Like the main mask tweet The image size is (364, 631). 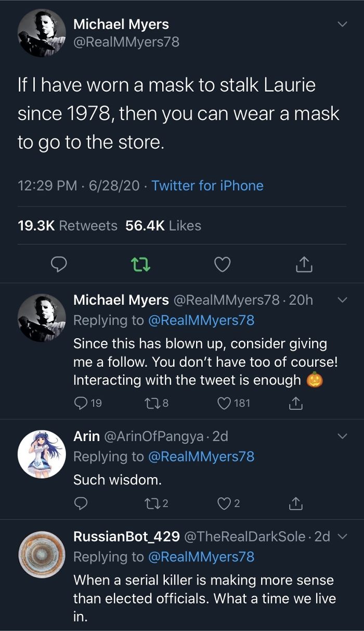pos(223,265)
